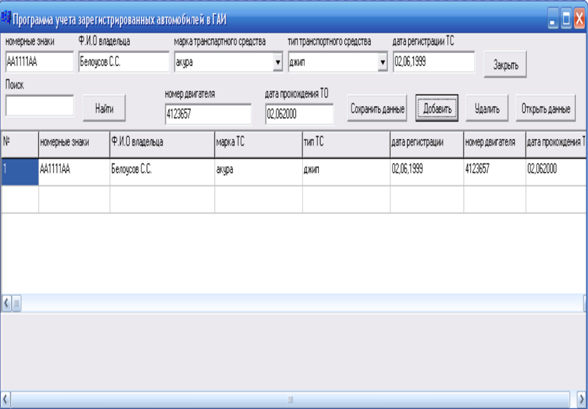Click the дата регистрации ТС field
Viewport: 588px width, 409px height.
click(434, 62)
